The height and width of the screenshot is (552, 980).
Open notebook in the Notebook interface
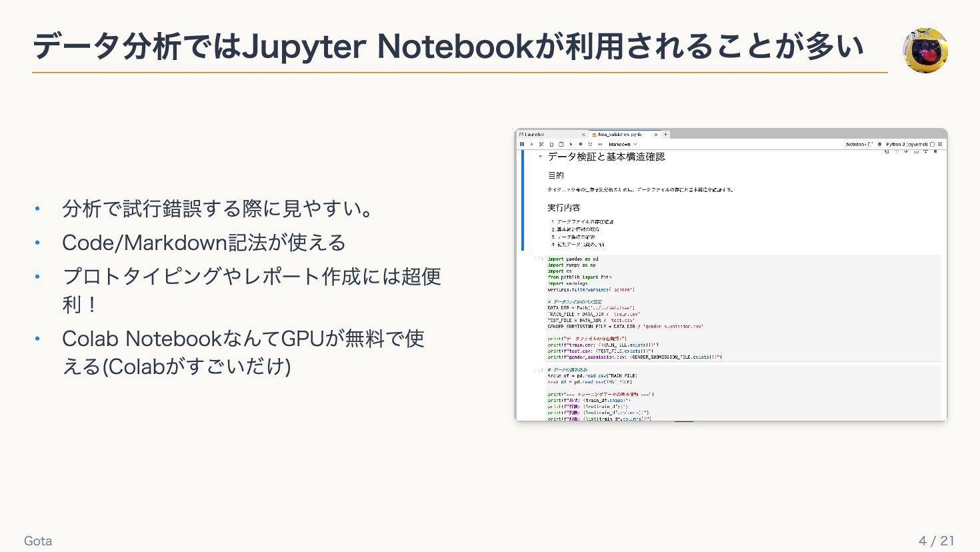tap(859, 144)
